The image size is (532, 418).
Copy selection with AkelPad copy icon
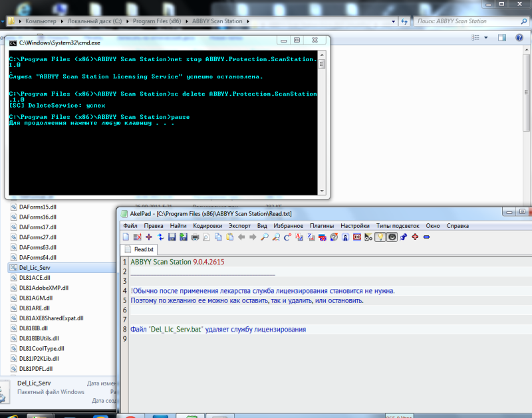[x=218, y=237]
